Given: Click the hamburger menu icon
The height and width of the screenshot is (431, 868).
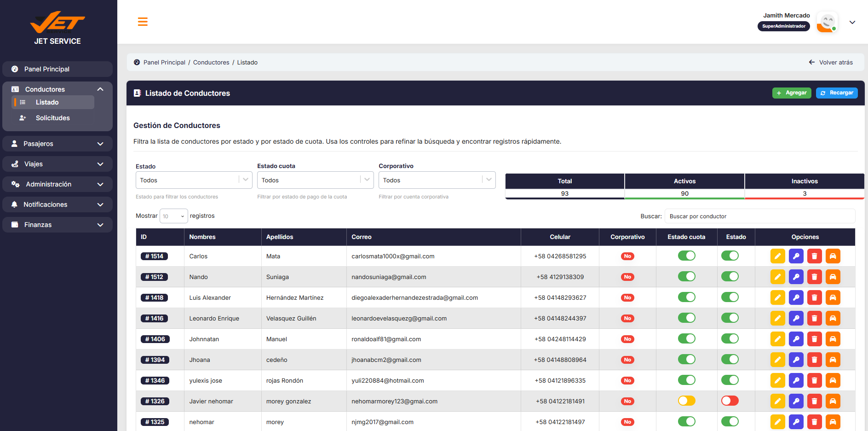Looking at the screenshot, I should [143, 22].
